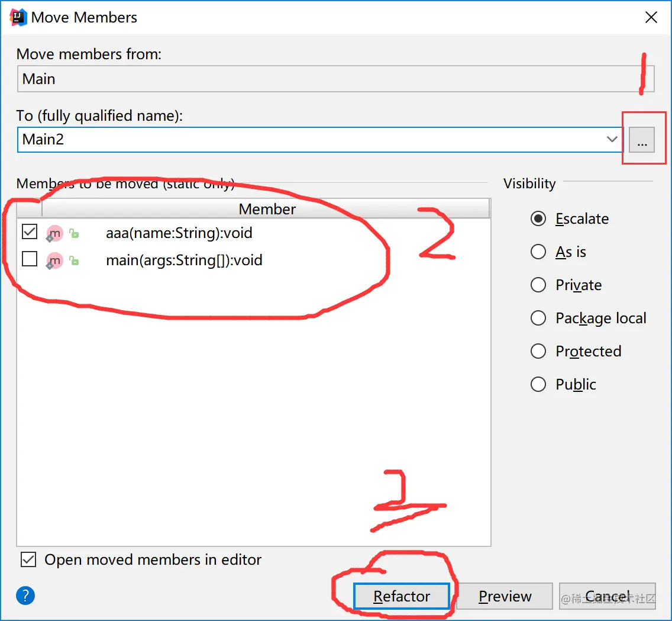Screen dimensions: 672x621
Task: Select the As is visibility option
Action: point(558,252)
